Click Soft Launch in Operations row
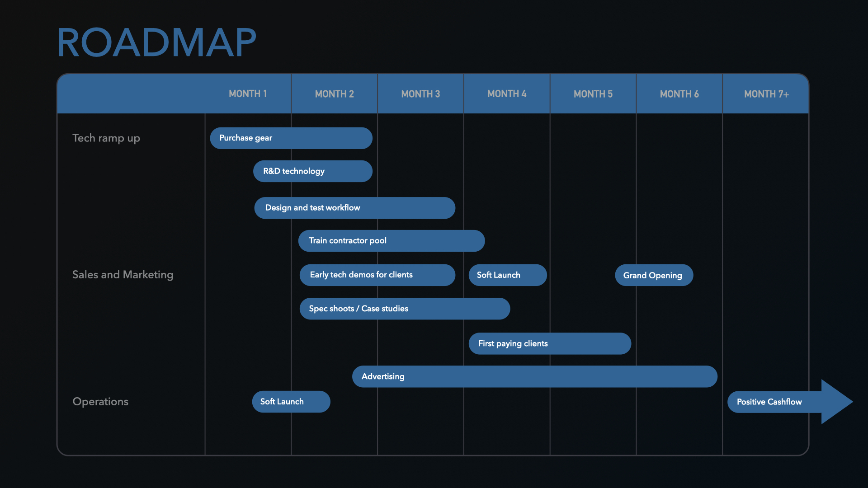 (291, 402)
